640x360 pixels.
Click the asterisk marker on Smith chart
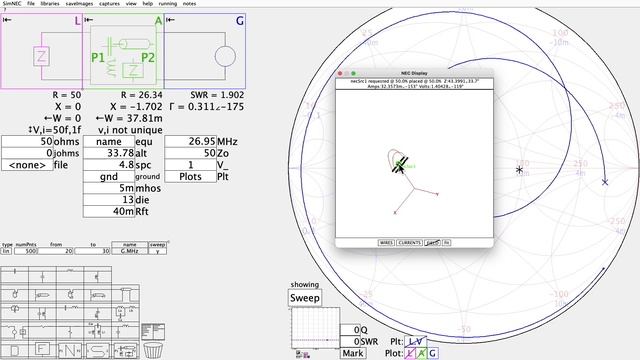(x=519, y=169)
